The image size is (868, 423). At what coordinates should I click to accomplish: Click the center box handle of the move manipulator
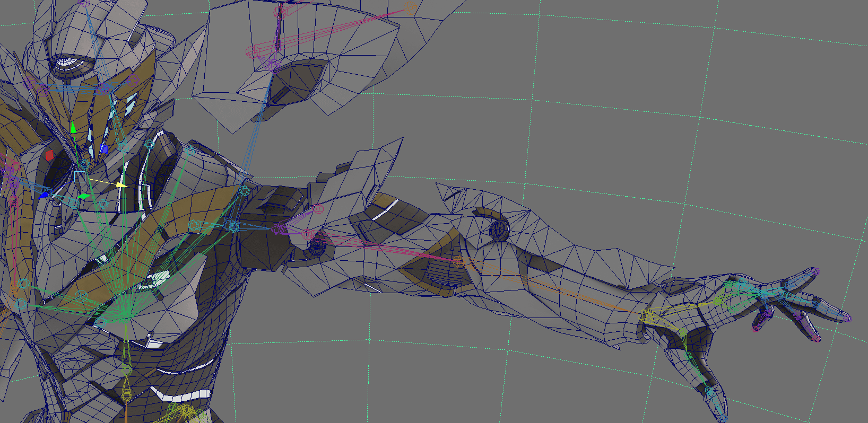pyautogui.click(x=80, y=176)
